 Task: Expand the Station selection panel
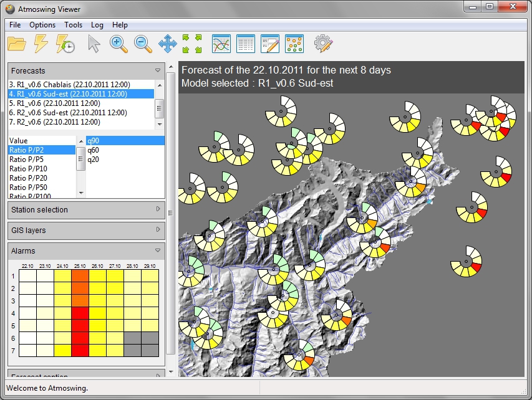[x=158, y=210]
